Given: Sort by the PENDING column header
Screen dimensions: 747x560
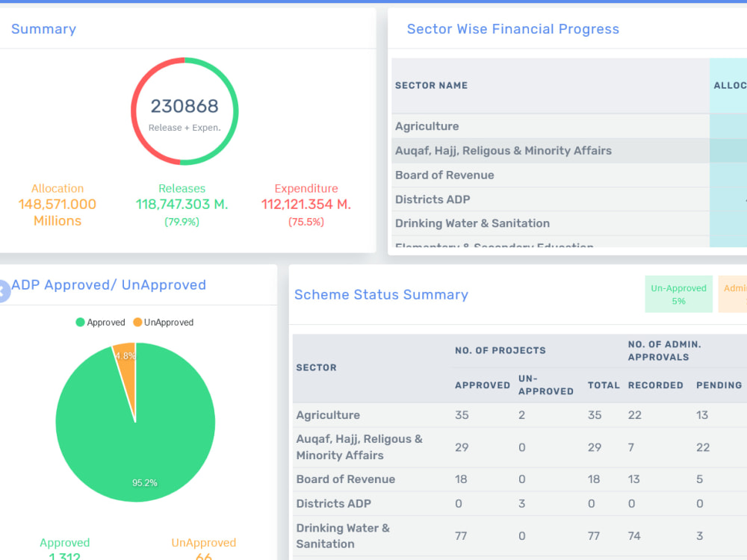Looking at the screenshot, I should click(x=718, y=385).
